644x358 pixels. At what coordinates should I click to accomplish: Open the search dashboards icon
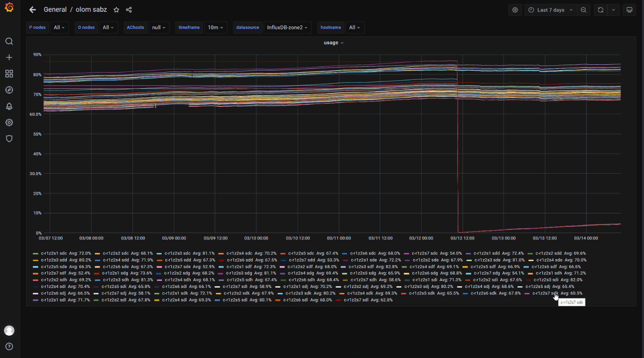(x=9, y=42)
